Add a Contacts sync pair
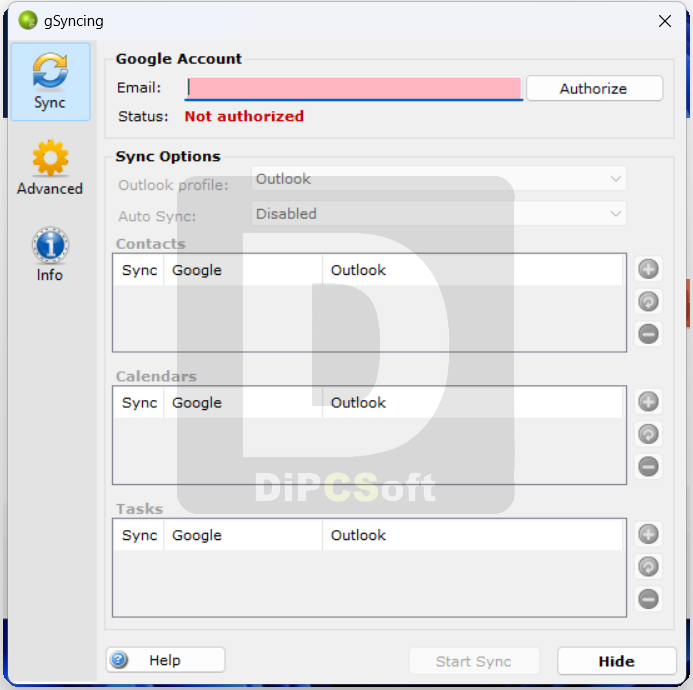The height and width of the screenshot is (690, 693). coord(648,269)
